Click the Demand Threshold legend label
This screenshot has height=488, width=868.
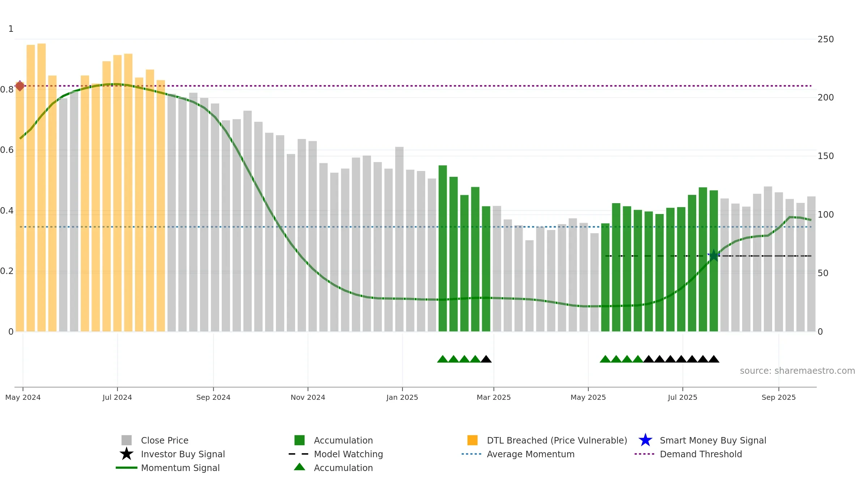[x=701, y=454]
